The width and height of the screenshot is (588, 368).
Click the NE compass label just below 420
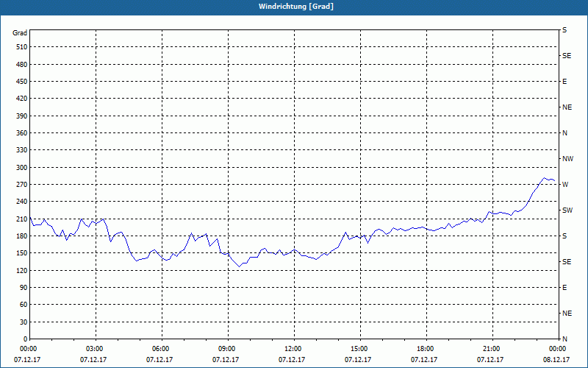pyautogui.click(x=567, y=107)
